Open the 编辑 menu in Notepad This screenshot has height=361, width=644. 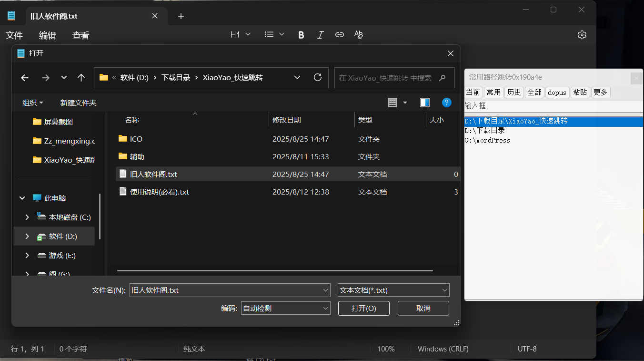pyautogui.click(x=48, y=35)
